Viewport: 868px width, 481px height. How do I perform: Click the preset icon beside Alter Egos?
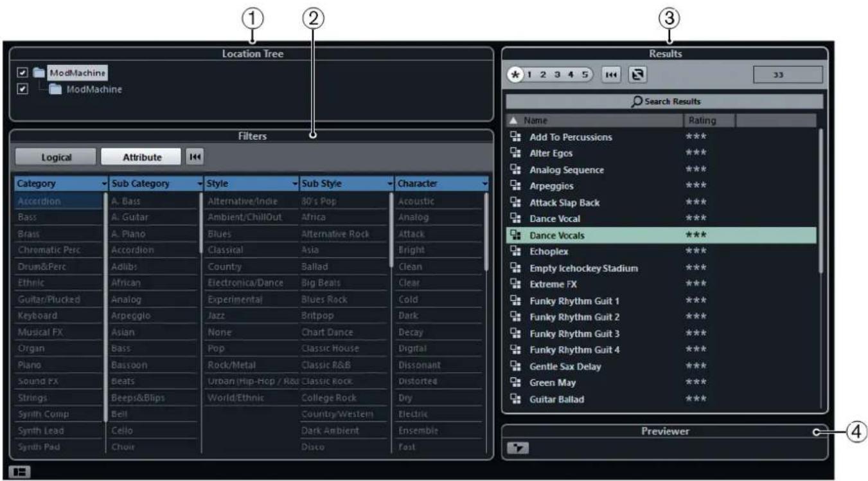point(515,153)
